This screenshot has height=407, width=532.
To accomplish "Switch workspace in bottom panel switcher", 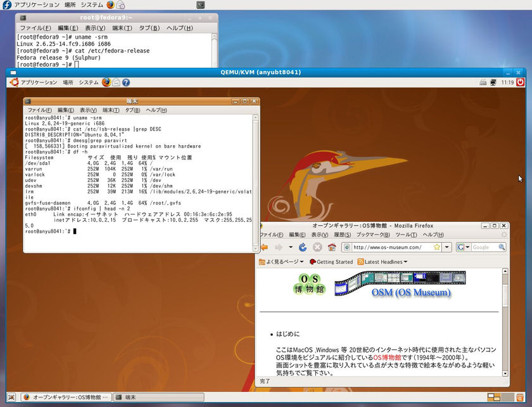I will [x=500, y=397].
